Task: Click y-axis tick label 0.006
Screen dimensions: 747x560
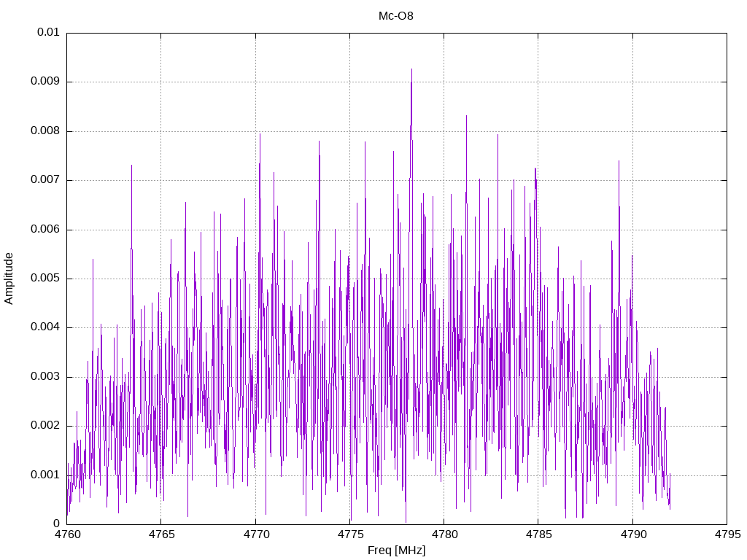Action: [x=45, y=229]
